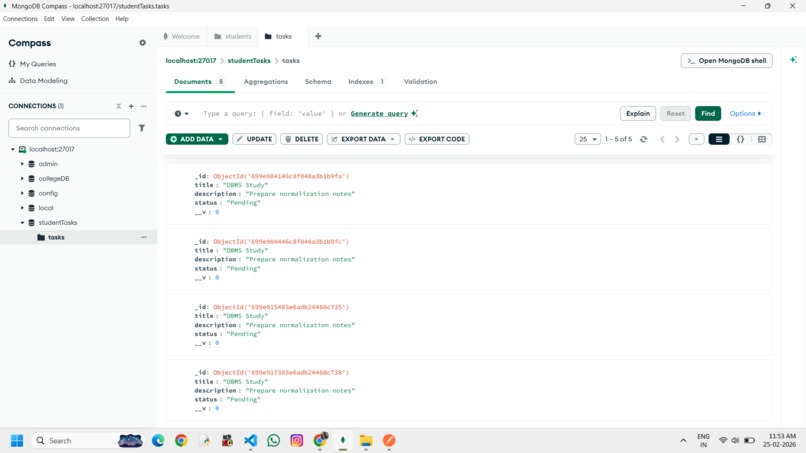Click the Generate query link
Screen dimensions: 806x453
[379, 114]
